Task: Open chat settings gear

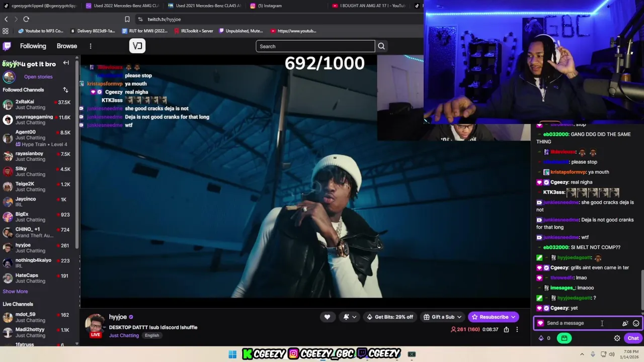Action: [x=617, y=338]
